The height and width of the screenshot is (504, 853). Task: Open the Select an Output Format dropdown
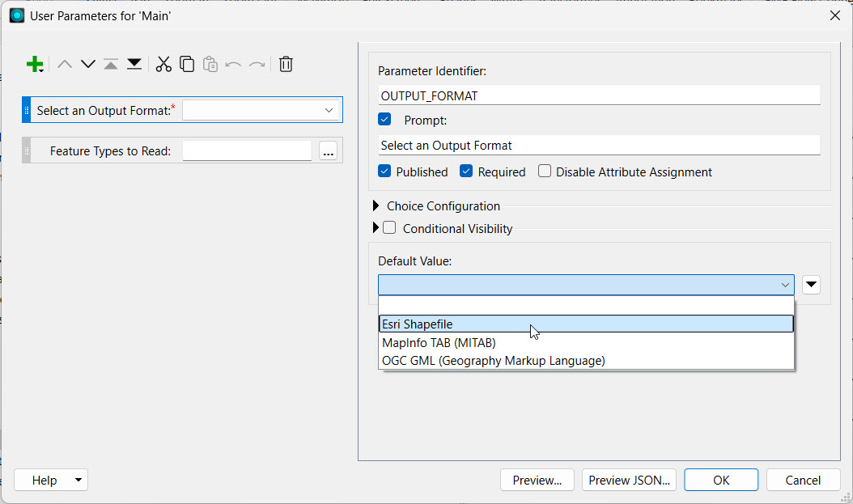pyautogui.click(x=261, y=110)
